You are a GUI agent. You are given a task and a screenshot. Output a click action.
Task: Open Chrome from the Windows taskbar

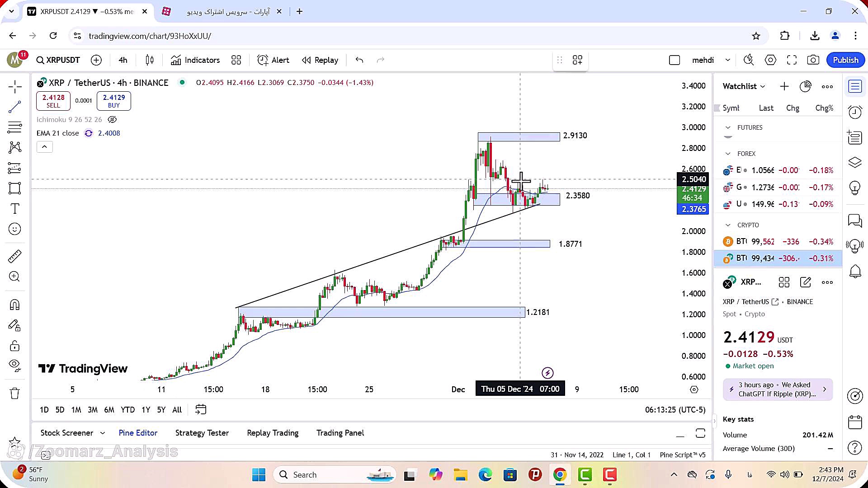tap(560, 475)
